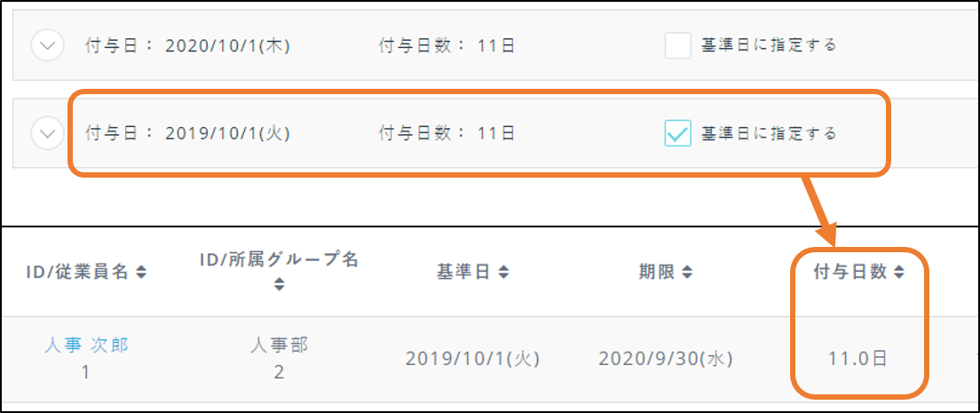The image size is (980, 413).
Task: Click 付与日数: 11日 in the 2020 row
Action: click(x=447, y=46)
